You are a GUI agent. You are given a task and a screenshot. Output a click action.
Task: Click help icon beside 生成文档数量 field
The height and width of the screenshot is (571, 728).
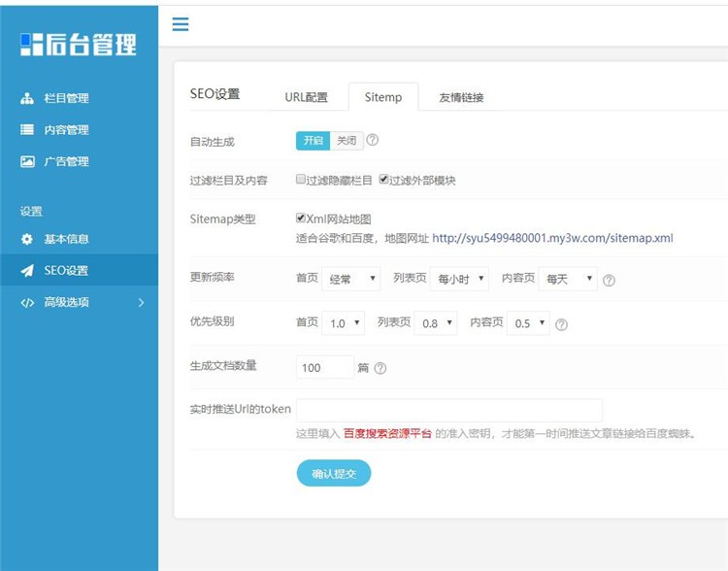coord(381,368)
